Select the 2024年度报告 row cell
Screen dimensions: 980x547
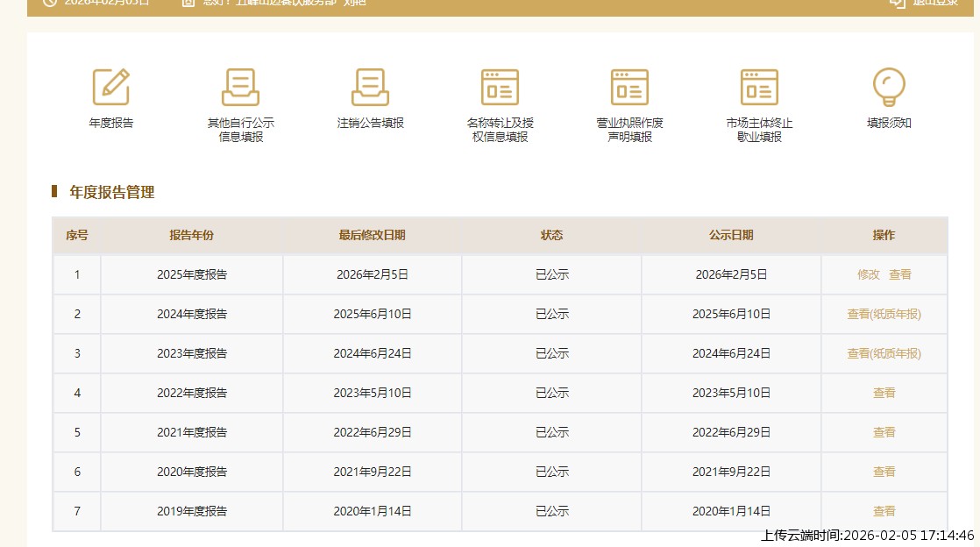coord(192,314)
